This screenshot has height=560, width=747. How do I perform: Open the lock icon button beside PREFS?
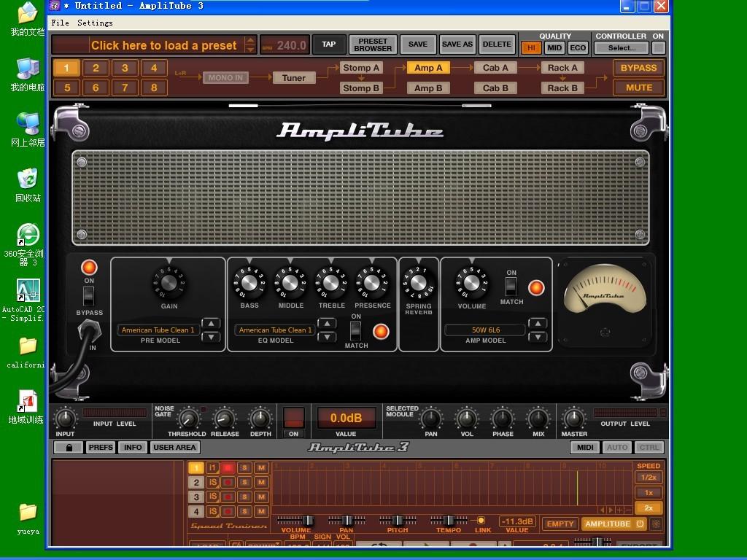pos(69,448)
